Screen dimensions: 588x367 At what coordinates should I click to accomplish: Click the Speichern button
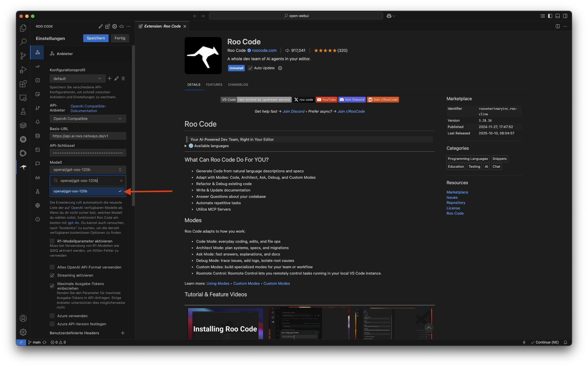[x=96, y=38]
